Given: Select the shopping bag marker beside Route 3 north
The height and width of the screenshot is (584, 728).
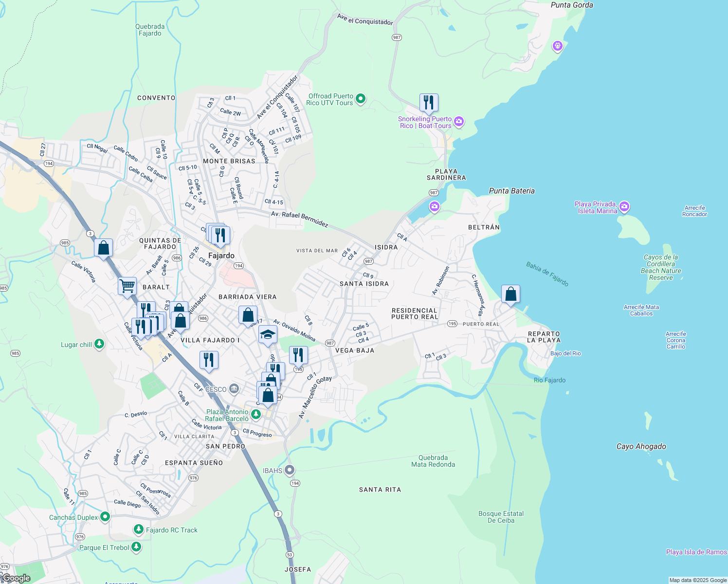Looking at the screenshot, I should pyautogui.click(x=104, y=248).
